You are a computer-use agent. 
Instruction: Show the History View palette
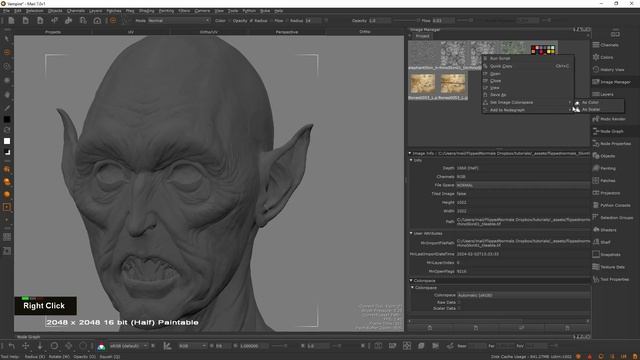coord(608,70)
